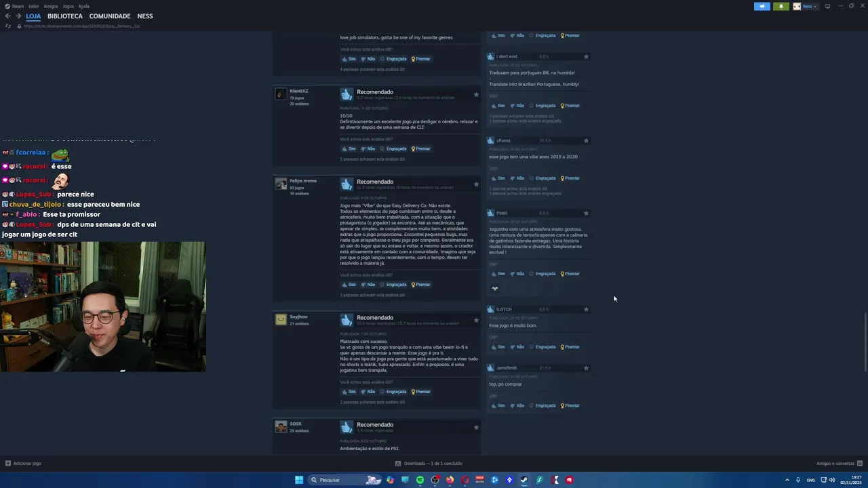This screenshot has width=868, height=488.
Task: Open Firefox from the taskbar
Action: pyautogui.click(x=450, y=480)
